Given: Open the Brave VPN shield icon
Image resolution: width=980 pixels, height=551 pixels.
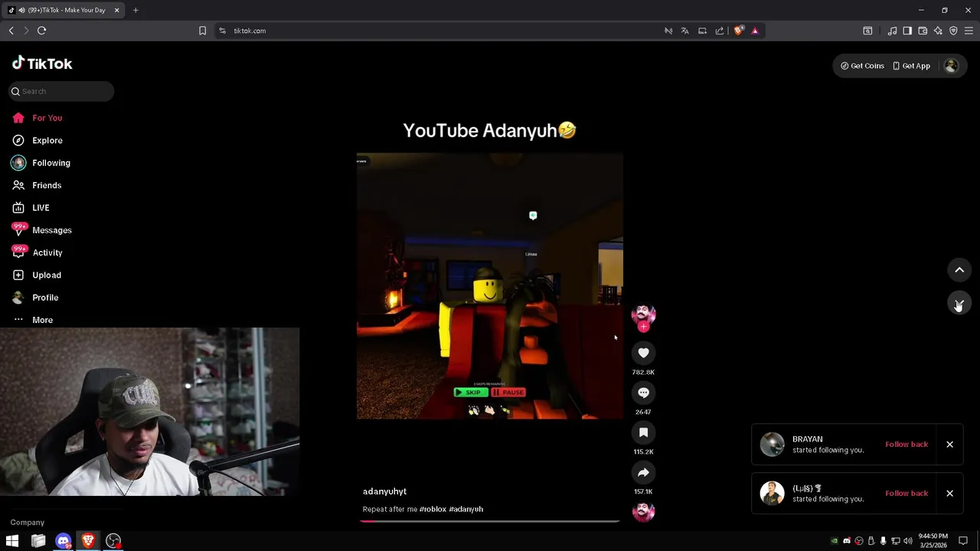Looking at the screenshot, I should coord(953,31).
